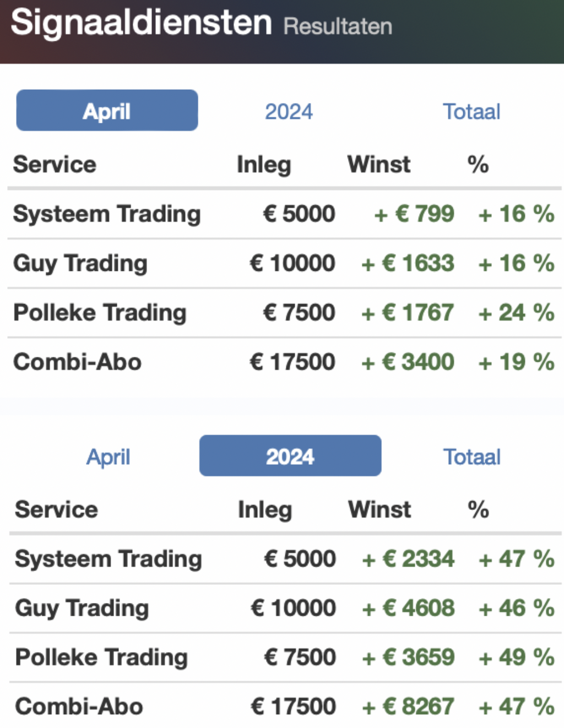The image size is (564, 728).
Task: Click the + 46 % Guy Trading percentage
Action: (516, 608)
